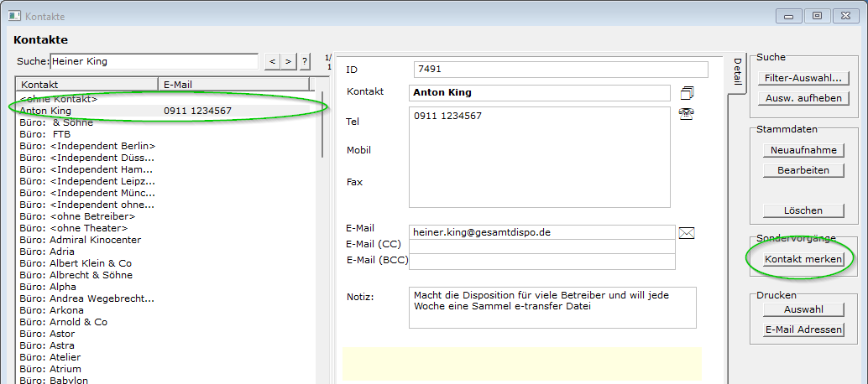Click the Kontakte window icon in title bar
Image resolution: width=868 pixels, height=384 pixels.
(14, 16)
